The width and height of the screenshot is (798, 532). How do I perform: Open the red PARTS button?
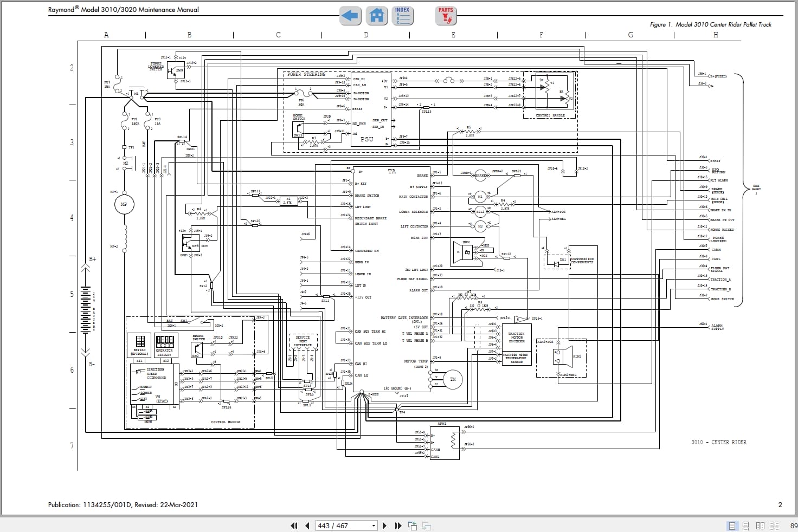[446, 16]
